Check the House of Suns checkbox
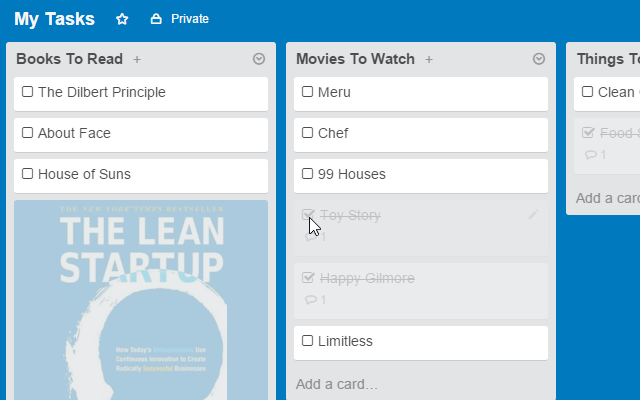This screenshot has width=640, height=400. (27, 174)
